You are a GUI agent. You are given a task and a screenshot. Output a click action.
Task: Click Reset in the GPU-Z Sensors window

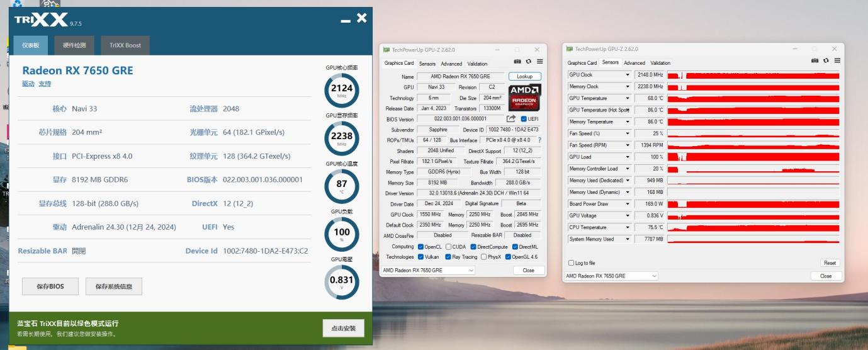coord(830,263)
